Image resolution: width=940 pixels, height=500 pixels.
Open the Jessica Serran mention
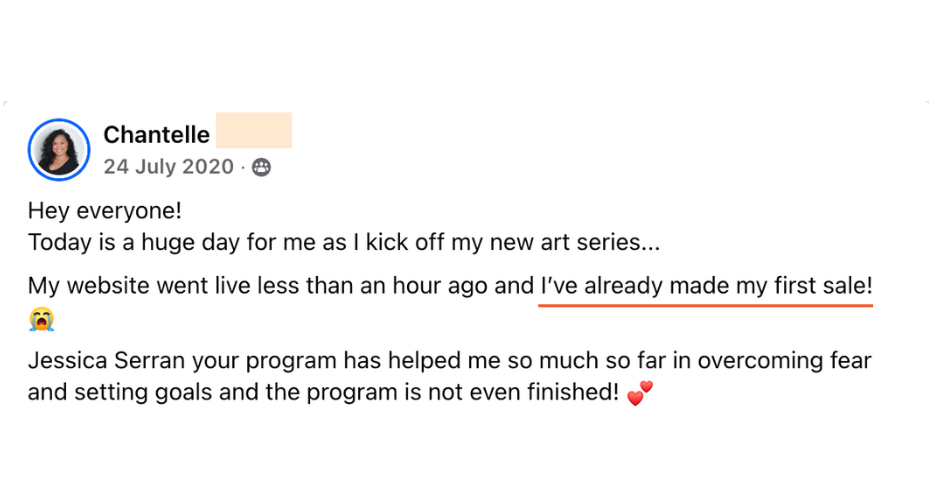tap(105, 360)
